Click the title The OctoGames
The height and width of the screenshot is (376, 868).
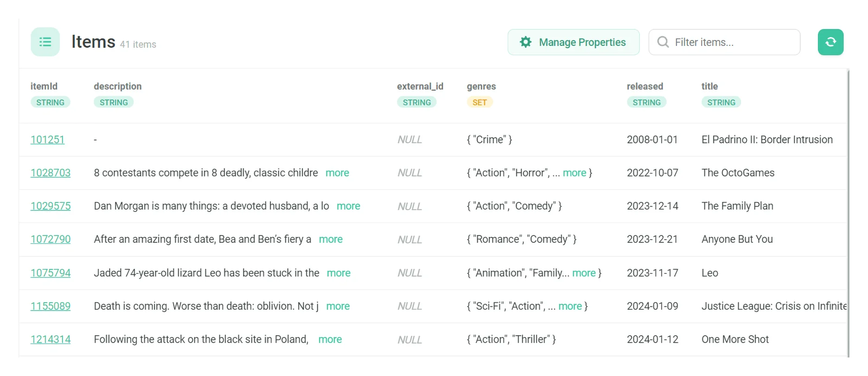(738, 173)
